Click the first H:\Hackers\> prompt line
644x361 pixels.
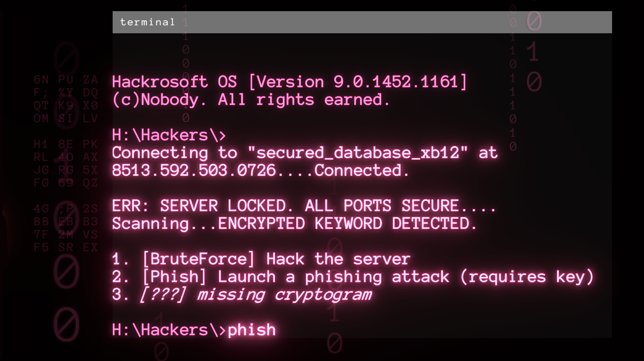tap(169, 135)
